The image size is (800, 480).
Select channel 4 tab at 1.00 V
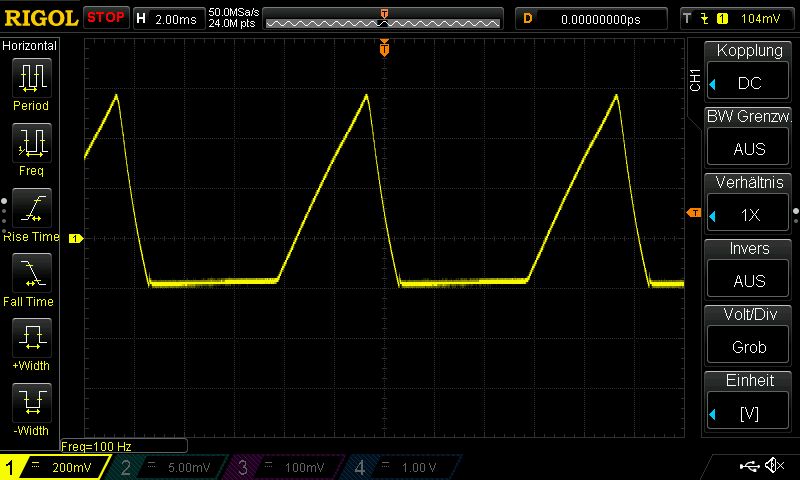(403, 467)
